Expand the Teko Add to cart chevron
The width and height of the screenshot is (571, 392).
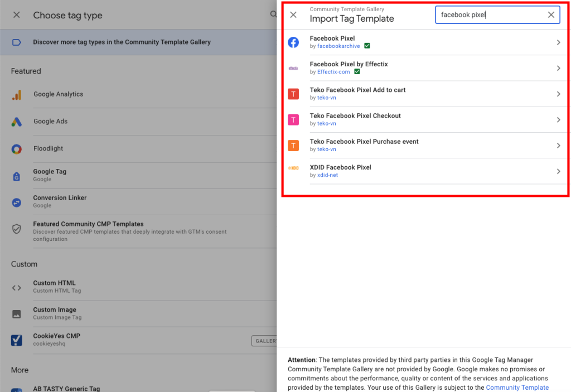558,94
